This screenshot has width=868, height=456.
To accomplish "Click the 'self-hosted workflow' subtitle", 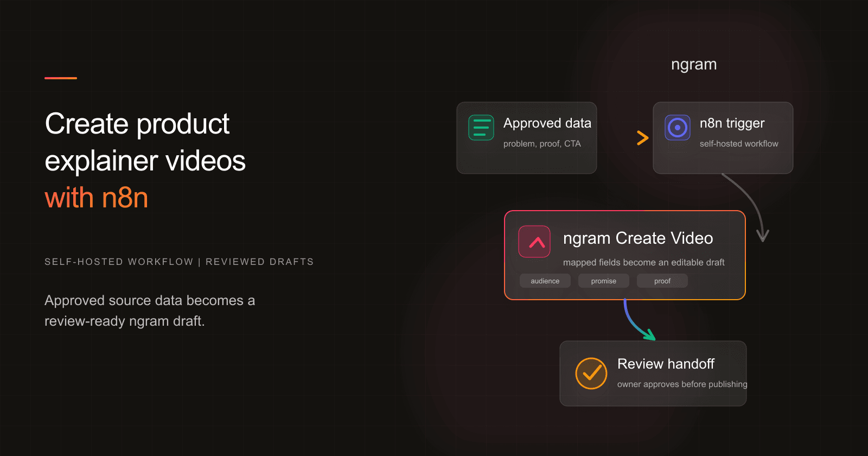I will coord(739,144).
